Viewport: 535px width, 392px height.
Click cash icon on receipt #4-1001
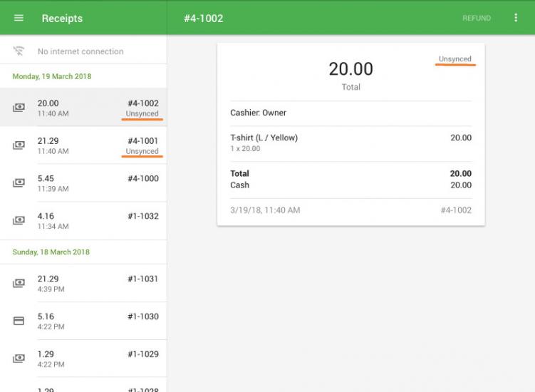[x=19, y=145]
